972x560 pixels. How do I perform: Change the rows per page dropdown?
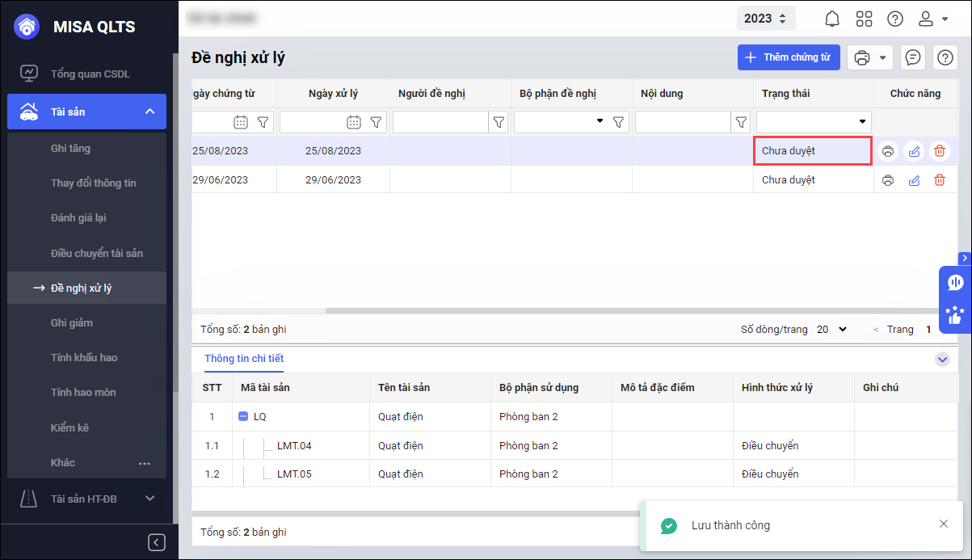[x=832, y=330]
